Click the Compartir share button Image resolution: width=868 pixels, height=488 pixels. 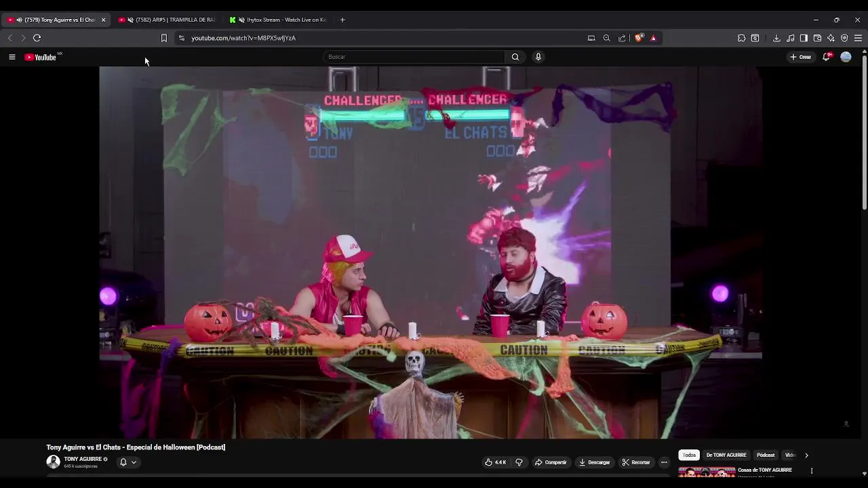pyautogui.click(x=551, y=462)
